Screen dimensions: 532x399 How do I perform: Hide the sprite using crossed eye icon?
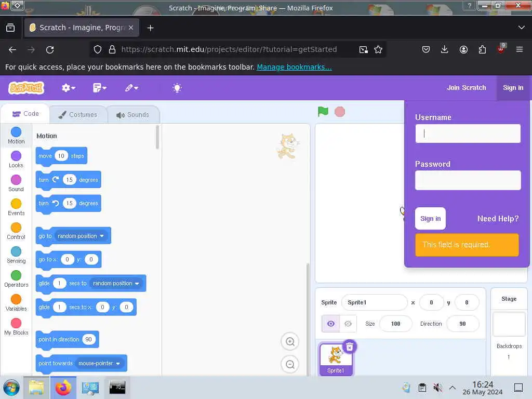coord(348,324)
